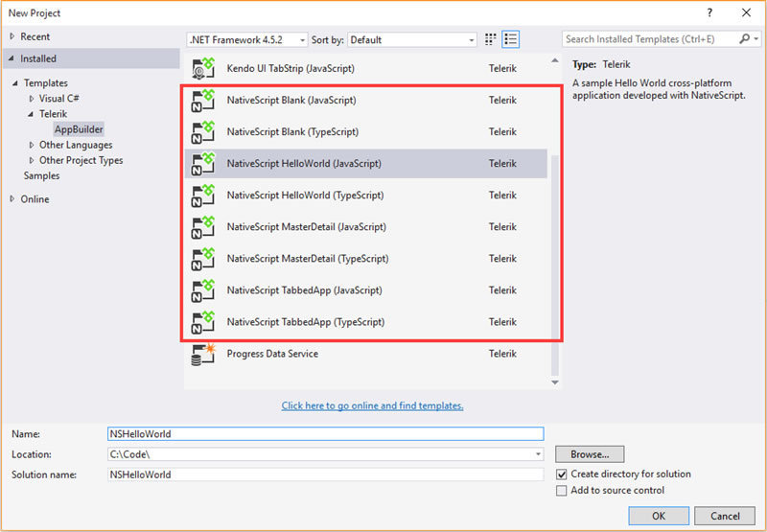Select 'NativeScript TabbedApp (JavaScript)' template name
The height and width of the screenshot is (532, 767).
pos(304,290)
